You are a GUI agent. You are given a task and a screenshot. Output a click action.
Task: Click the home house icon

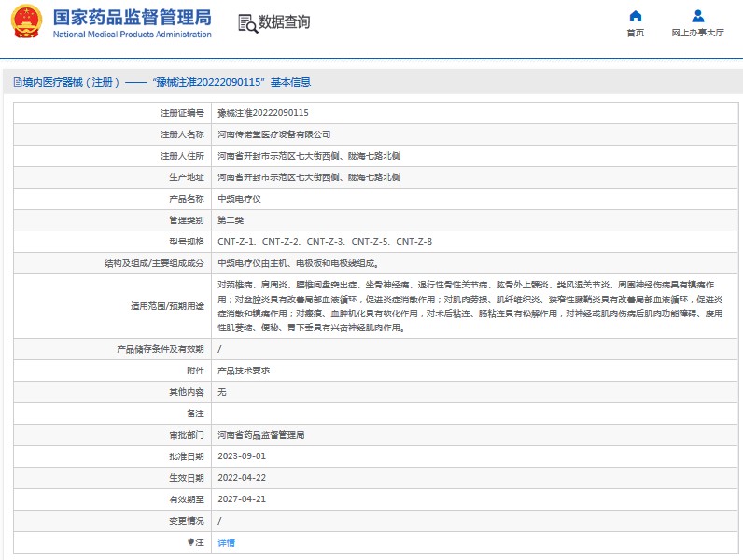635,17
